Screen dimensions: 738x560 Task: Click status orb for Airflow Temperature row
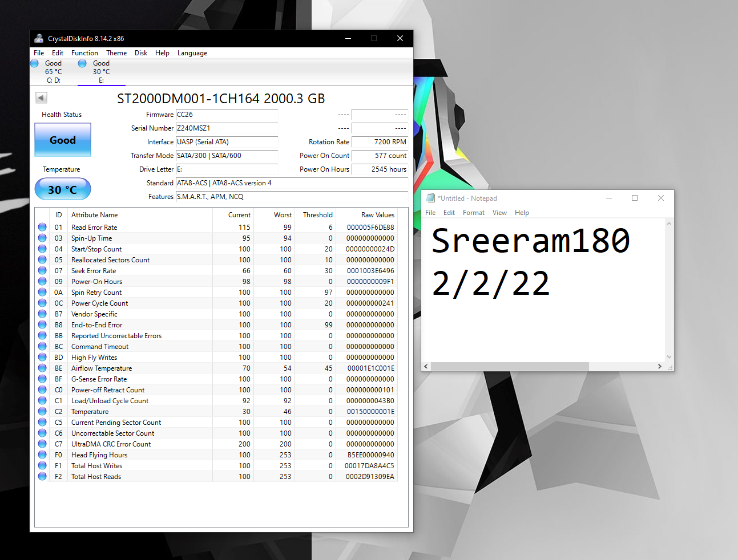(42, 368)
